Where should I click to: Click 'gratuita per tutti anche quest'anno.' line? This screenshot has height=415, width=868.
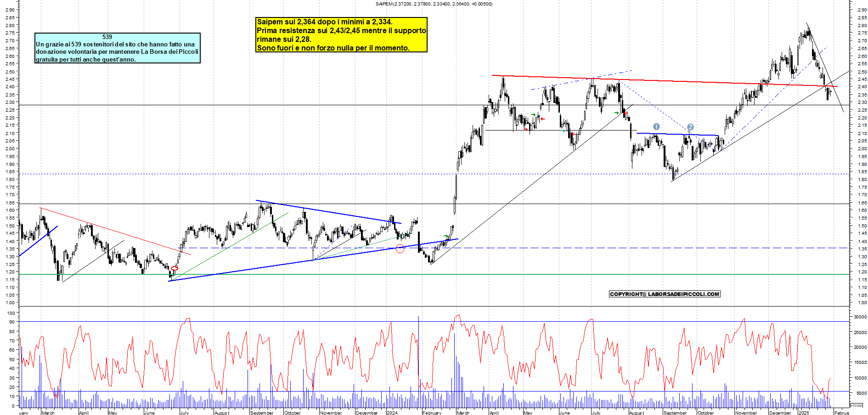tap(85, 59)
